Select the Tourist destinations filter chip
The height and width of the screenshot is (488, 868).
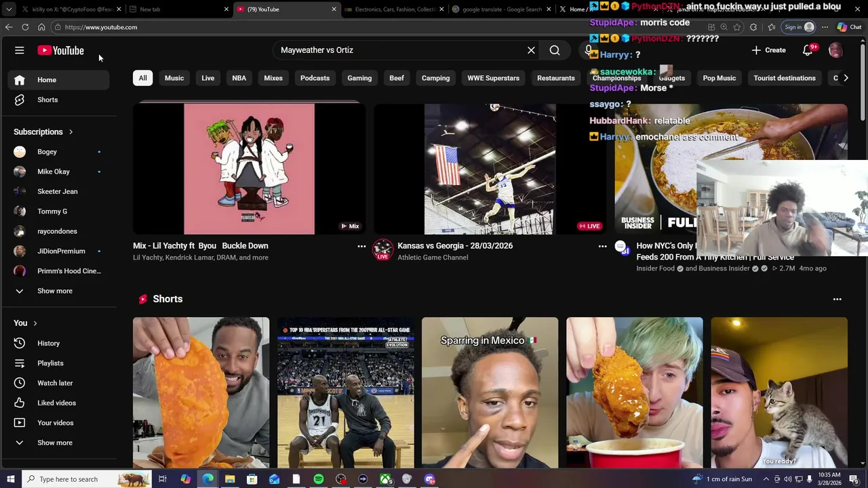point(785,78)
